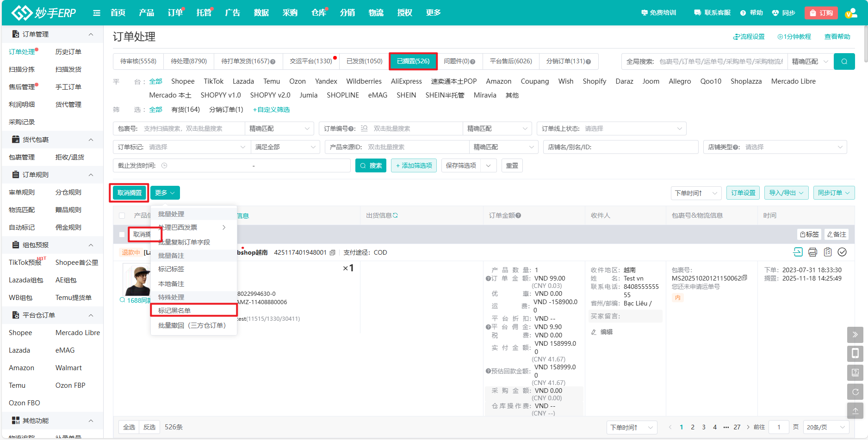Click the clipboard checklist icon on the order row
868x440 pixels.
pos(828,252)
